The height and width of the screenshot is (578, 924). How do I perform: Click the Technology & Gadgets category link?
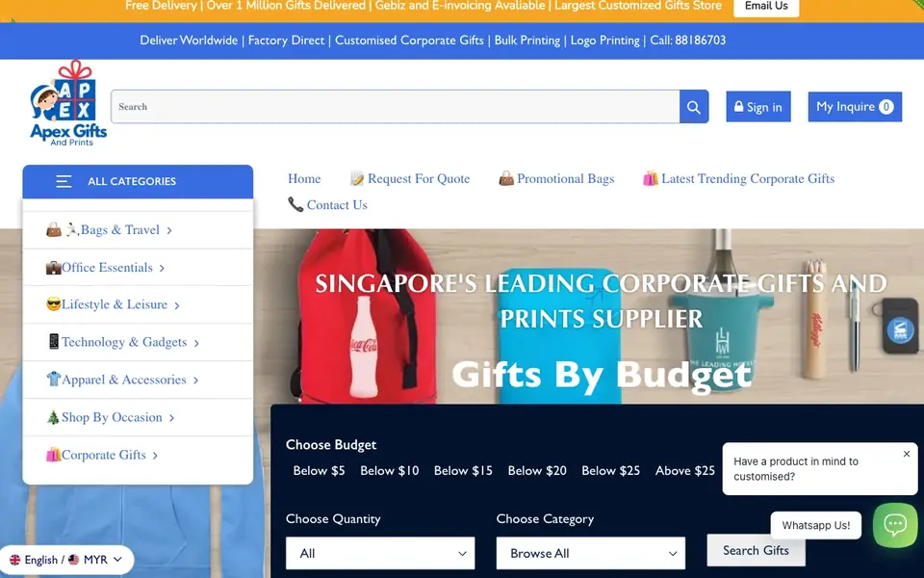pyautogui.click(x=124, y=342)
